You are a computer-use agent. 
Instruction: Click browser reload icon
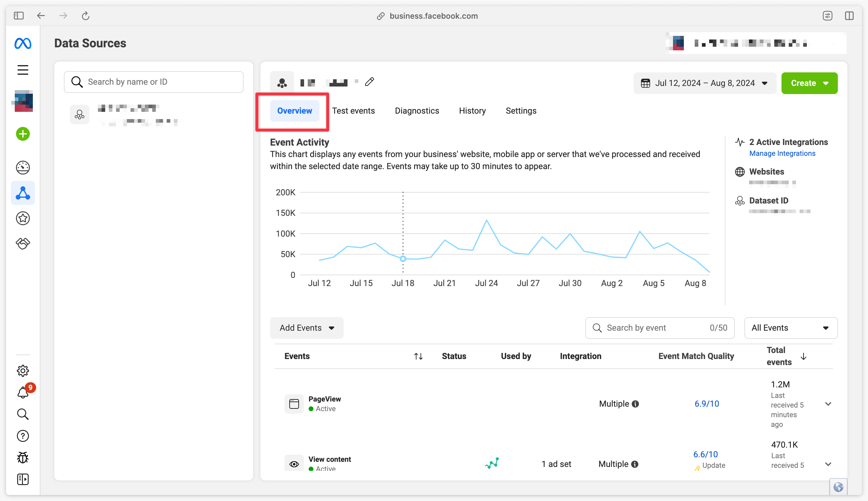click(x=85, y=16)
